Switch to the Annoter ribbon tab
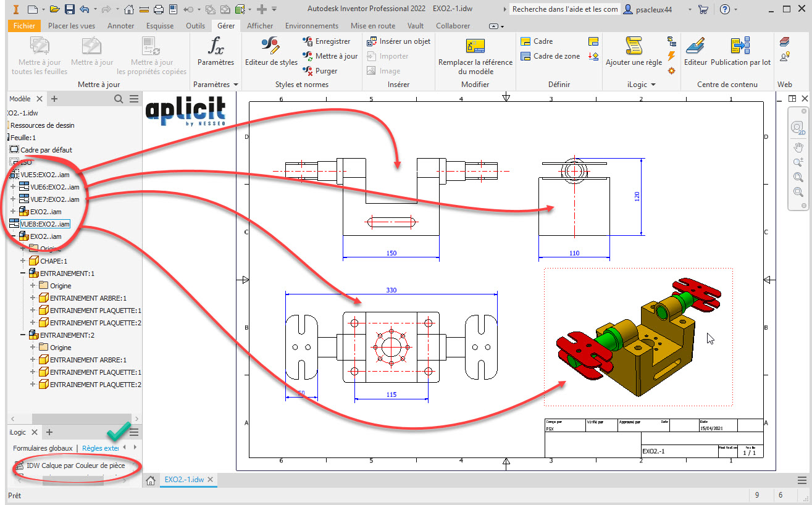 (120, 26)
